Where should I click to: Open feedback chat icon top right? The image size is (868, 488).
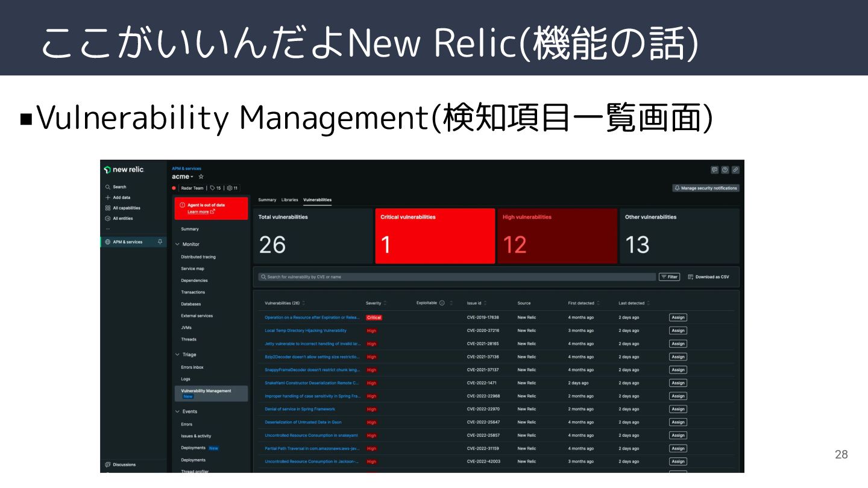(714, 170)
